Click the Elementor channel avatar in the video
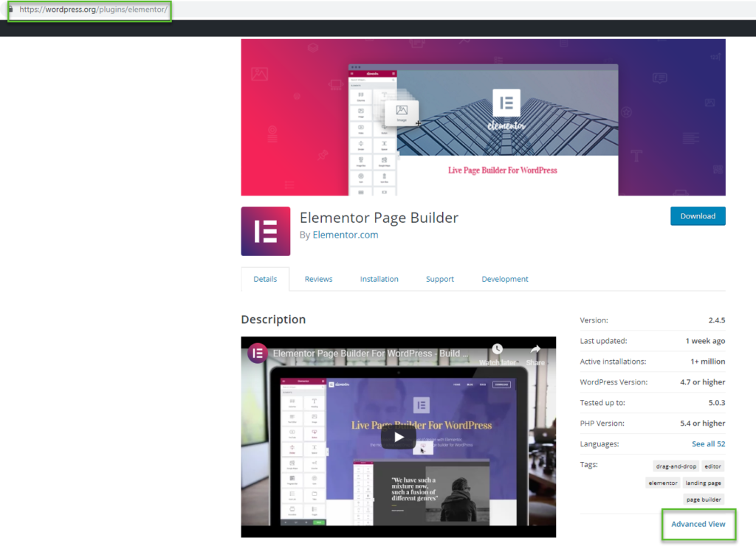The image size is (756, 549). (x=258, y=353)
